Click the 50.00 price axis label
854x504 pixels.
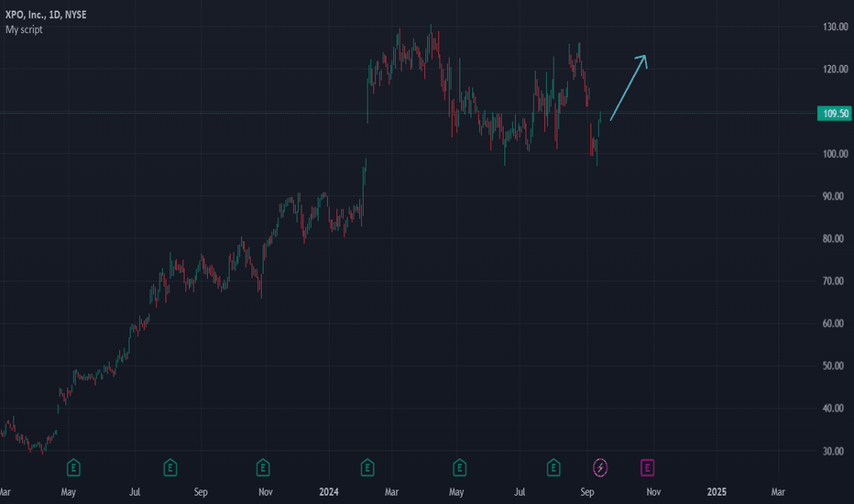(x=833, y=367)
